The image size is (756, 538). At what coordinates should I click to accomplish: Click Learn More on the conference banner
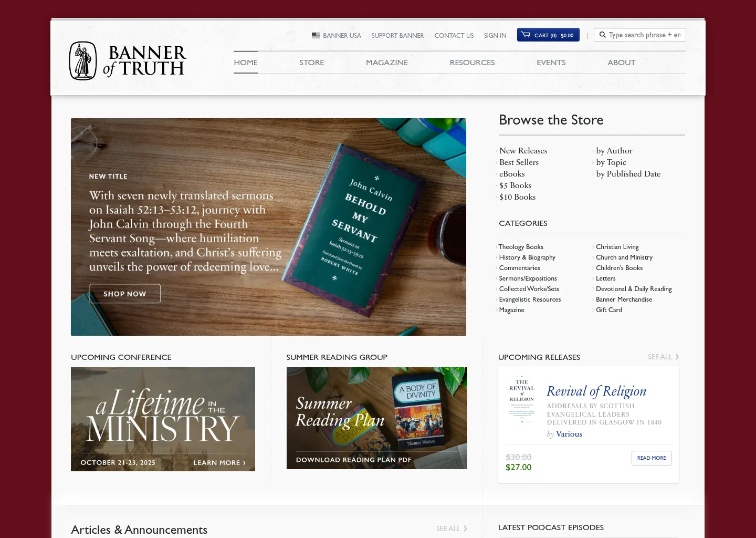[219, 463]
